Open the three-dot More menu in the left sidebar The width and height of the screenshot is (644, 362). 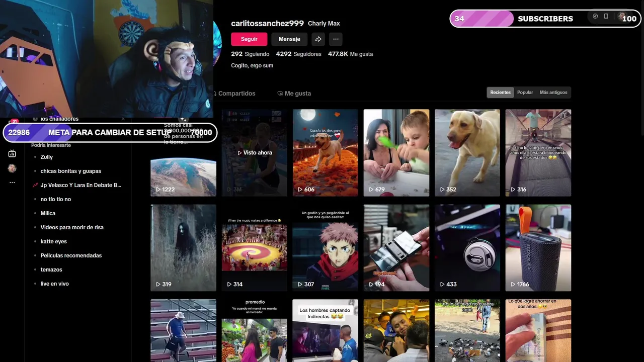(12, 183)
